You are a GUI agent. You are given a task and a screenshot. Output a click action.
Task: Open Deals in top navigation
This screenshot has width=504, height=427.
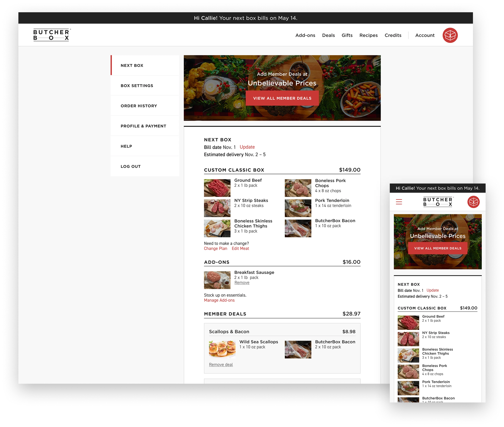(x=328, y=35)
